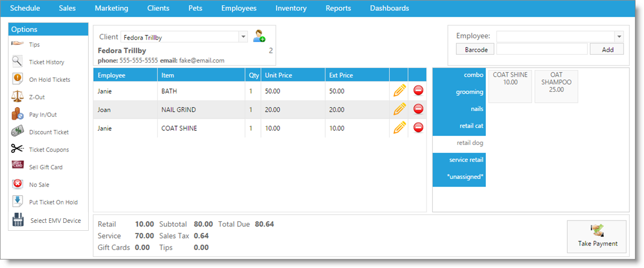
Task: Open the Schedule menu
Action: point(25,8)
